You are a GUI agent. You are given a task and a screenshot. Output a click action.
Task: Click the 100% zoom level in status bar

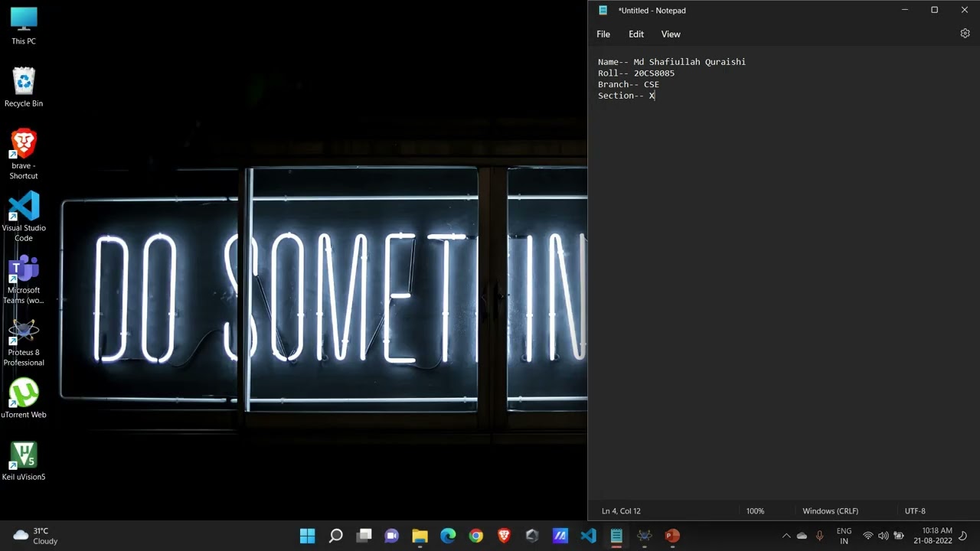pos(755,511)
